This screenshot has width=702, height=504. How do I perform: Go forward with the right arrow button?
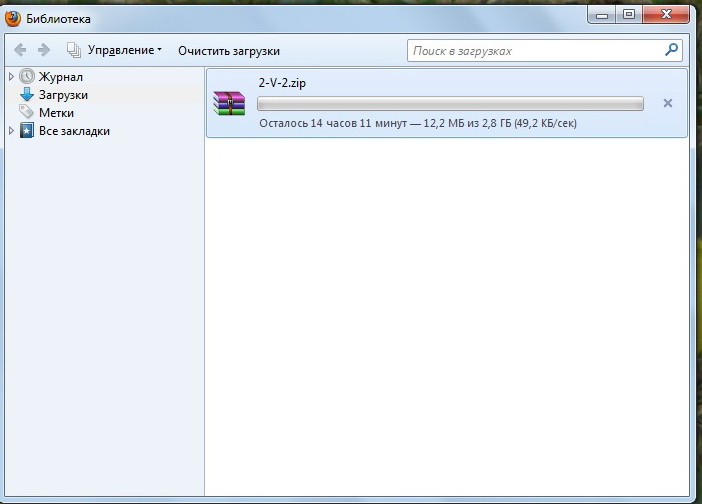[44, 50]
